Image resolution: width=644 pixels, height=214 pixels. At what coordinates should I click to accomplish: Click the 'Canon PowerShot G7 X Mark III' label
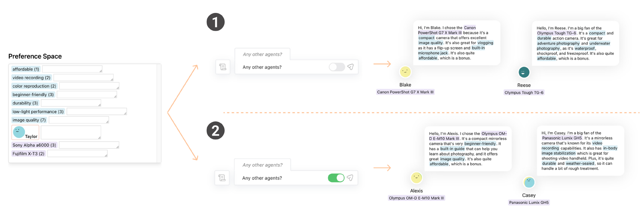(x=405, y=92)
